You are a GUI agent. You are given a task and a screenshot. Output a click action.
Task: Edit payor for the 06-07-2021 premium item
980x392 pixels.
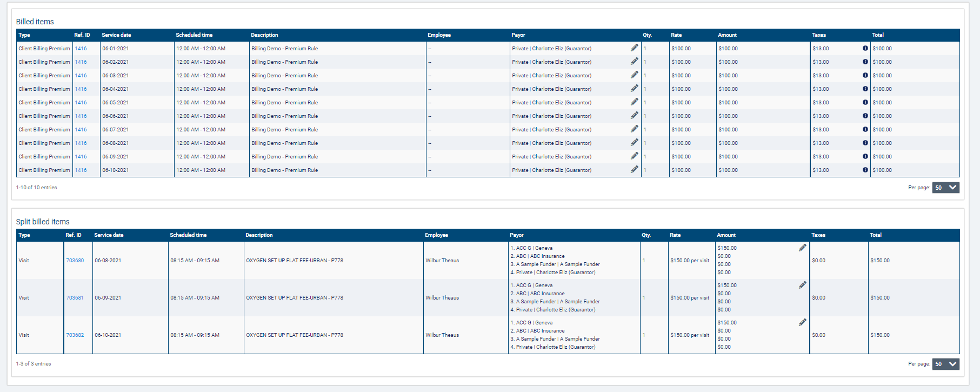click(634, 129)
